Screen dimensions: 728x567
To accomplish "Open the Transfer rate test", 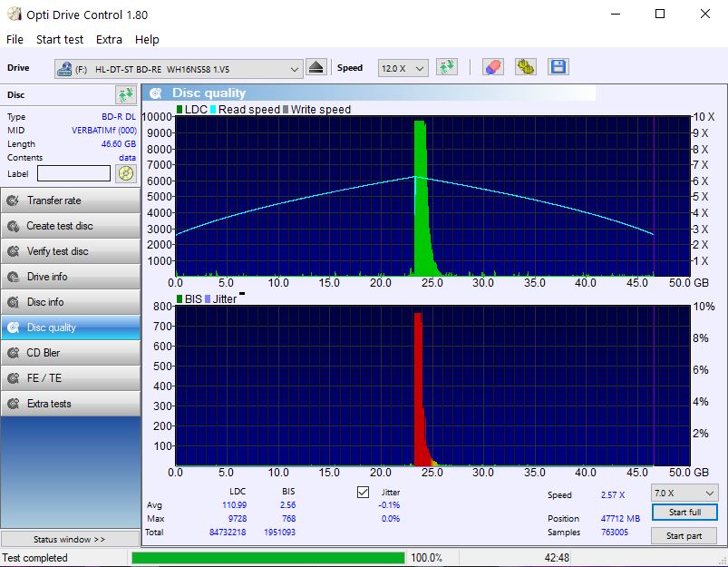I will pyautogui.click(x=71, y=200).
